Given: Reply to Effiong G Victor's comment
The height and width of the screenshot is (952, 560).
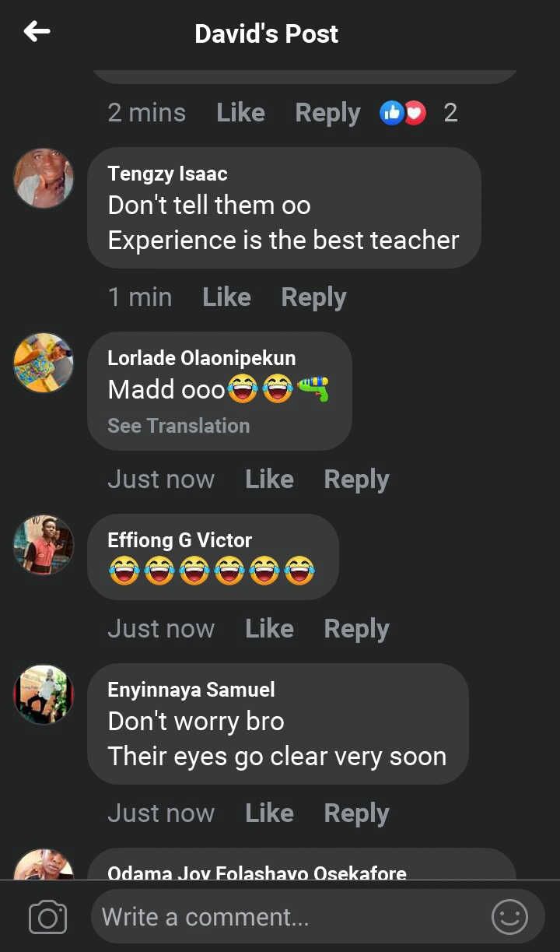Looking at the screenshot, I should coord(356,630).
